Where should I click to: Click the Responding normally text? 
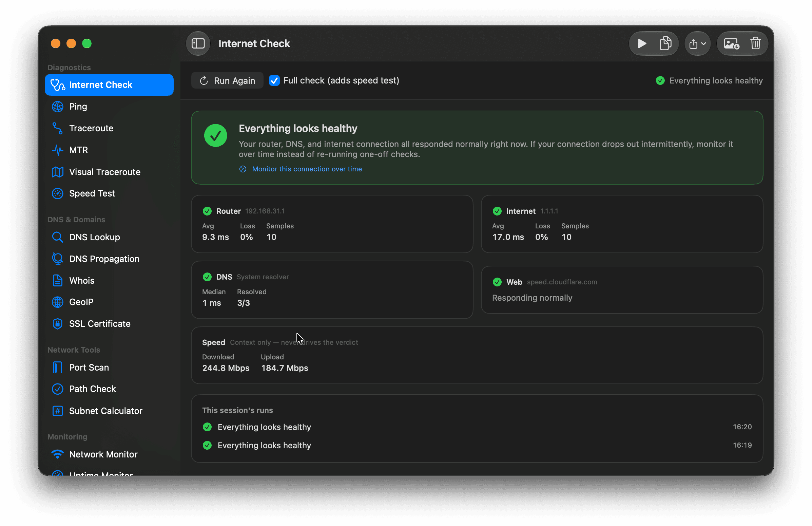pyautogui.click(x=532, y=298)
